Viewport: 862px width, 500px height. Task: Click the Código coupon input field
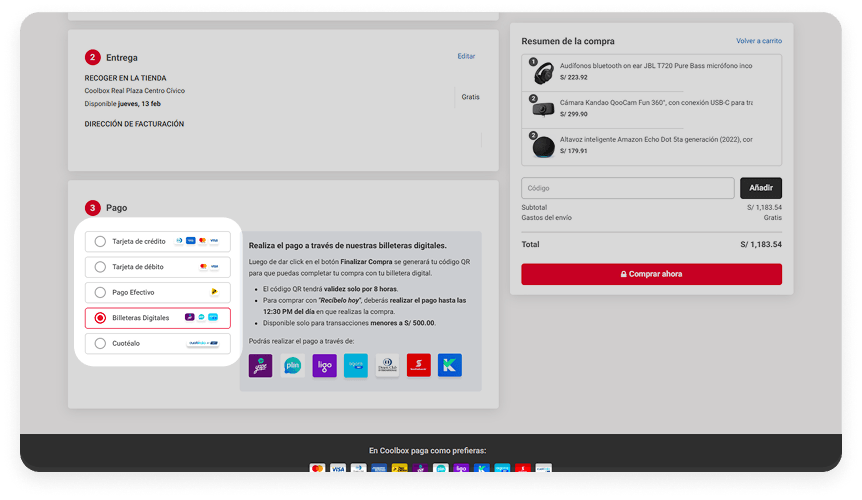point(628,188)
